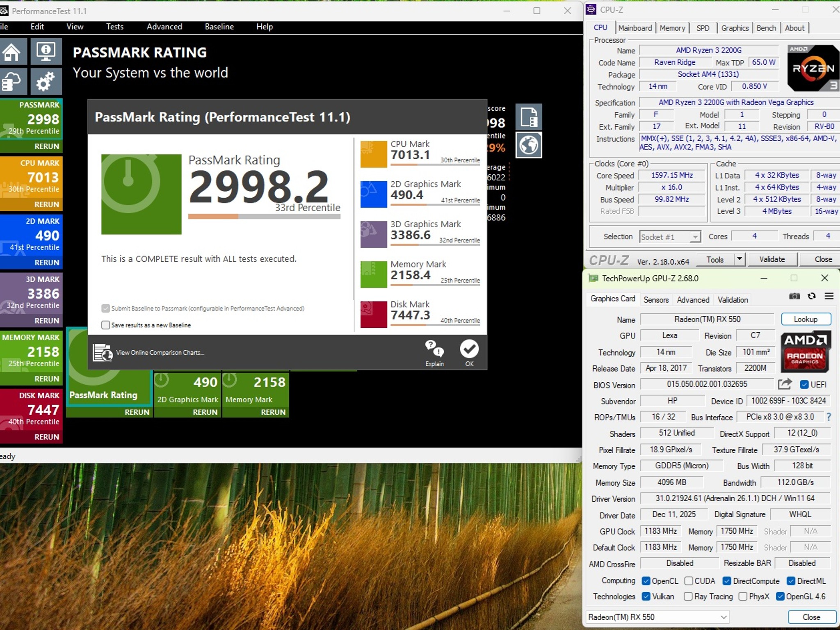840x630 pixels.
Task: Toggle the UEFI checkbox in GPU-Z
Action: pyautogui.click(x=804, y=384)
